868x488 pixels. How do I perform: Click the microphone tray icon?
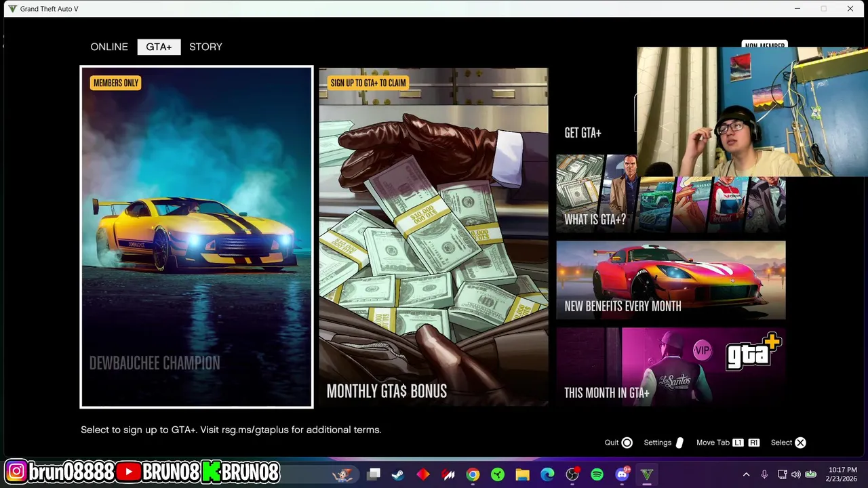coord(764,474)
